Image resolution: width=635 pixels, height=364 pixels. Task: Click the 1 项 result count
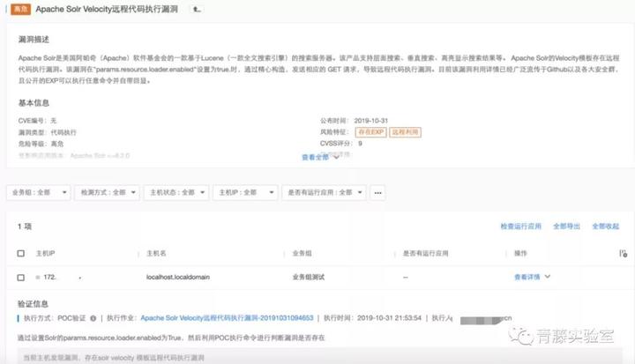[25, 227]
